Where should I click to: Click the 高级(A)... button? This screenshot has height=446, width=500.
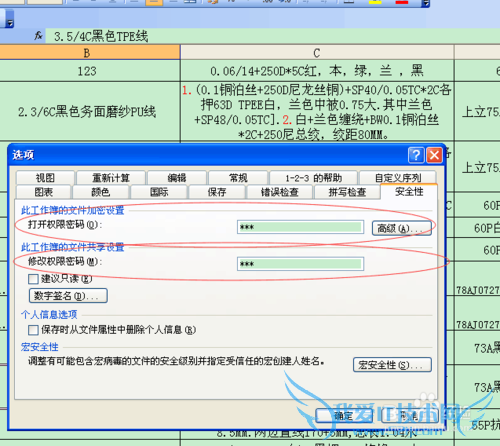point(402,228)
